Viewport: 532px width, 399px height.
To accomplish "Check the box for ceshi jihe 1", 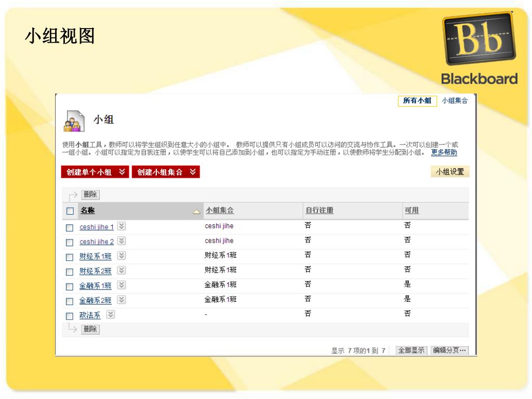I will pyautogui.click(x=70, y=228).
